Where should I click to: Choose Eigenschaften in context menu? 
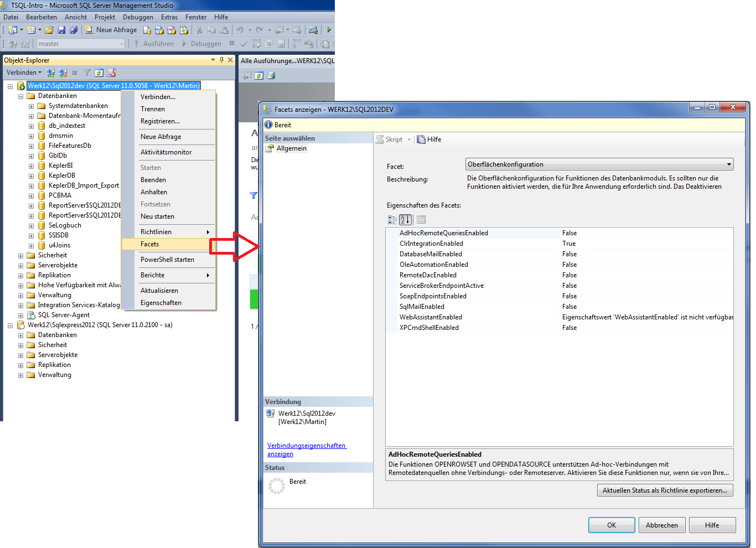(x=168, y=303)
